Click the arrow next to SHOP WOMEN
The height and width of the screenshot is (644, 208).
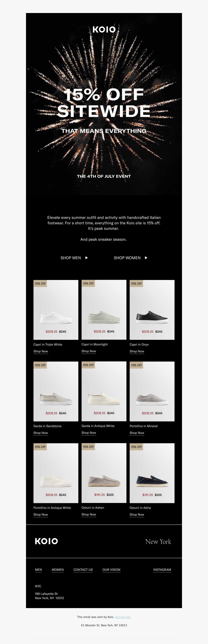[x=146, y=258]
